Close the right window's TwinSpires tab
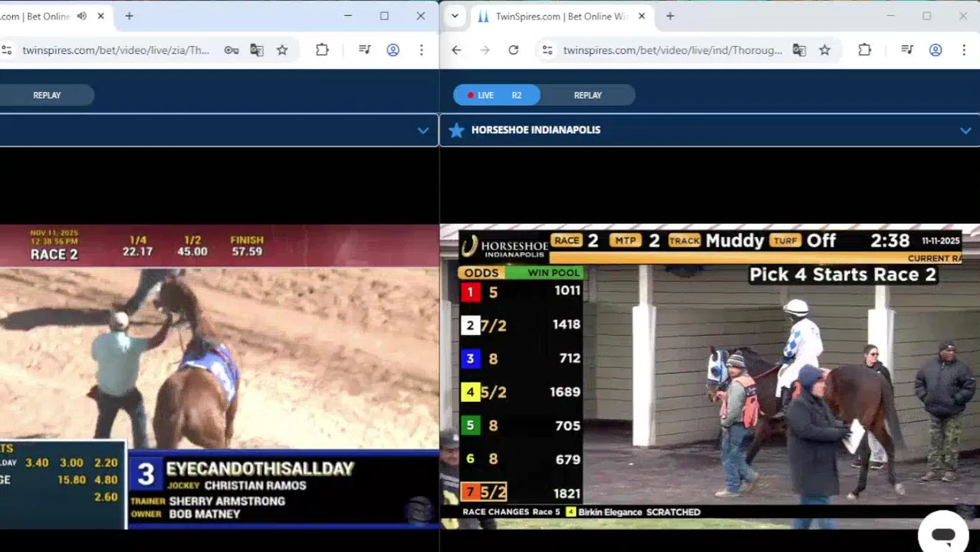This screenshot has width=980, height=552. 642,16
